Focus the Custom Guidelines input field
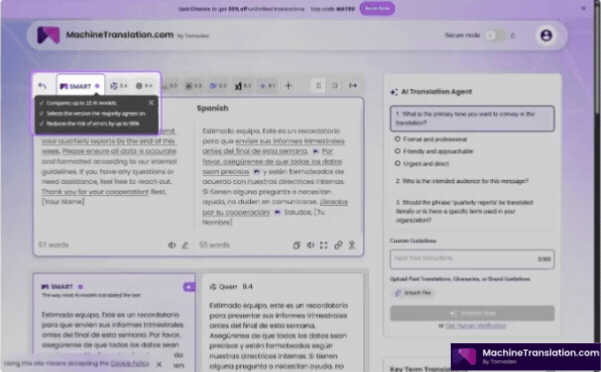 click(472, 259)
